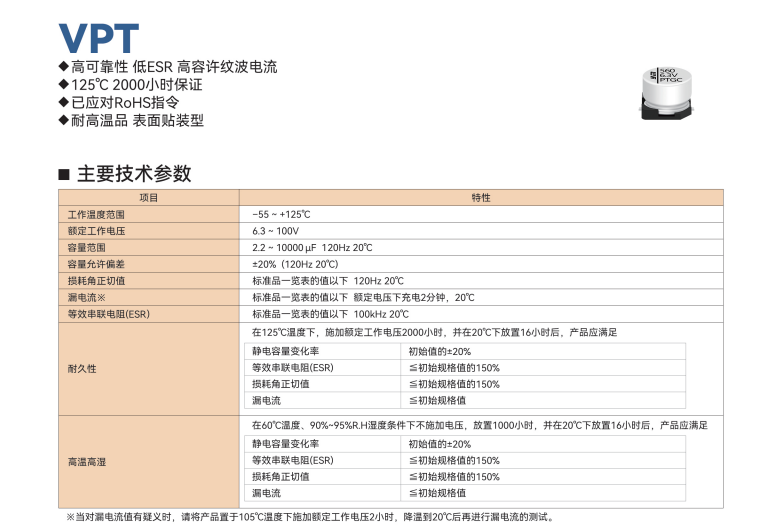Click the diamond bullet before 125℃ 2000小时保证
Viewport: 778px width, 532px height.
tap(64, 85)
